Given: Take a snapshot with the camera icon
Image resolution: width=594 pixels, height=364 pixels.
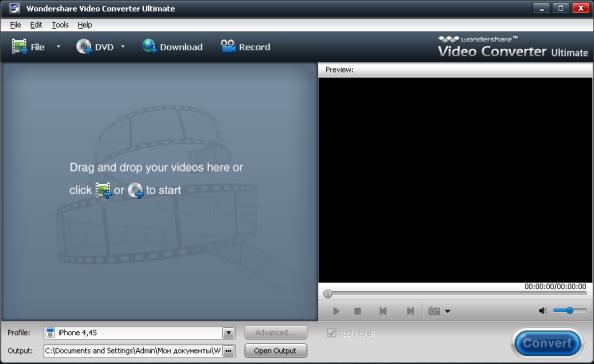Looking at the screenshot, I should pos(434,311).
